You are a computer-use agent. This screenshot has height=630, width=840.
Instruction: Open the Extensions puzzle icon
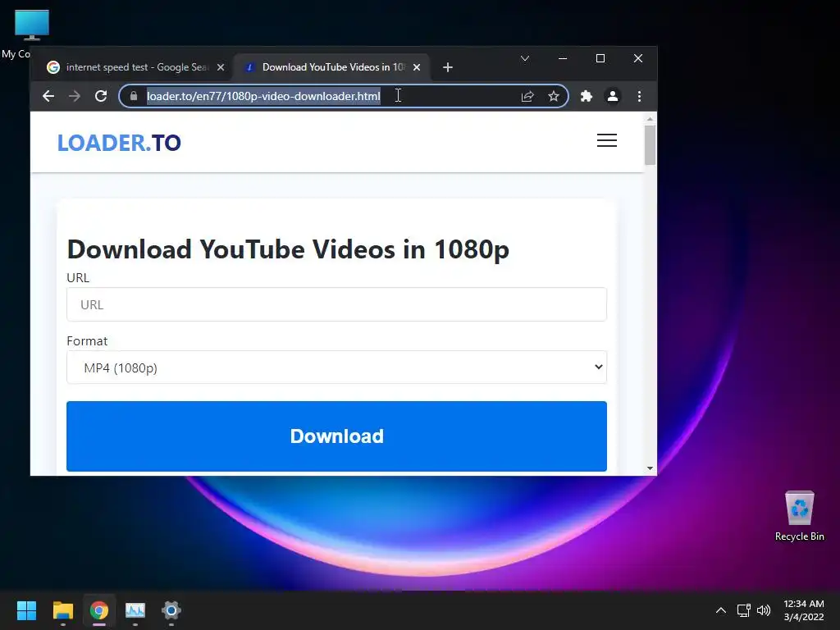tap(586, 96)
